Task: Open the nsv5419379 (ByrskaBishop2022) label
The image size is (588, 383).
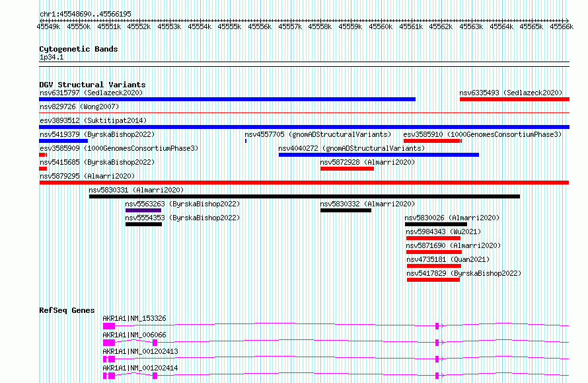Action: [x=97, y=134]
